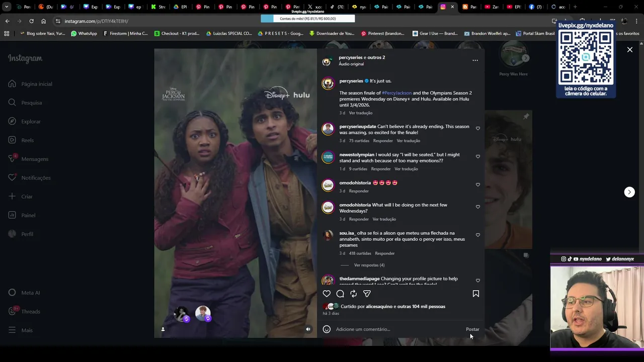Open the tab search dropdown arrow
644x362 pixels.
(x=6, y=7)
